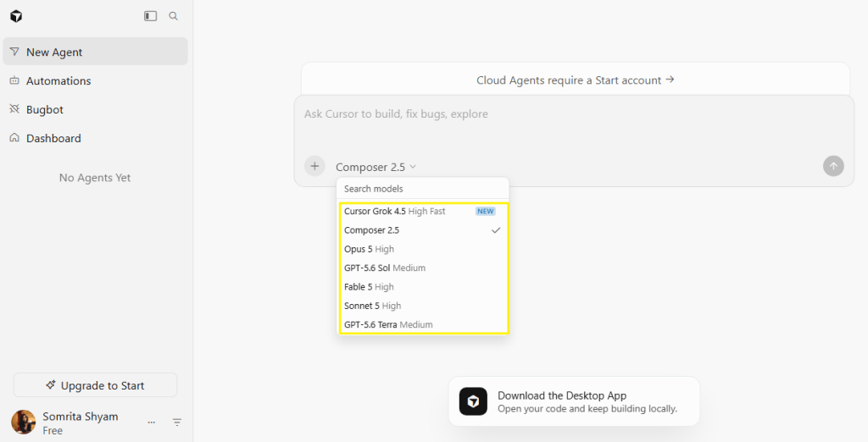Choose Fable 5 High model
Image resolution: width=868 pixels, height=442 pixels.
(422, 286)
